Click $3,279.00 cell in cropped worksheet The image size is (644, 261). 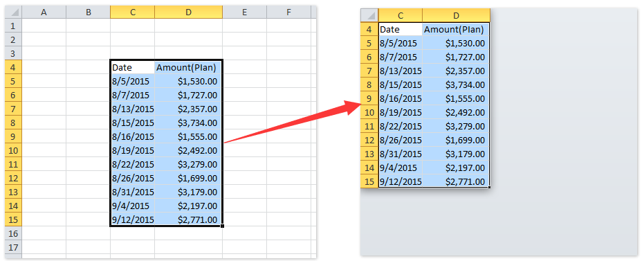tap(456, 126)
